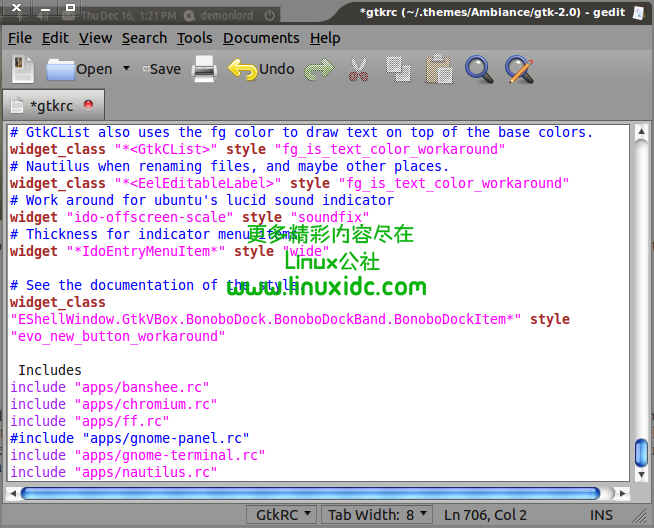This screenshot has width=654, height=528.
Task: Click the Save button
Action: (x=161, y=69)
